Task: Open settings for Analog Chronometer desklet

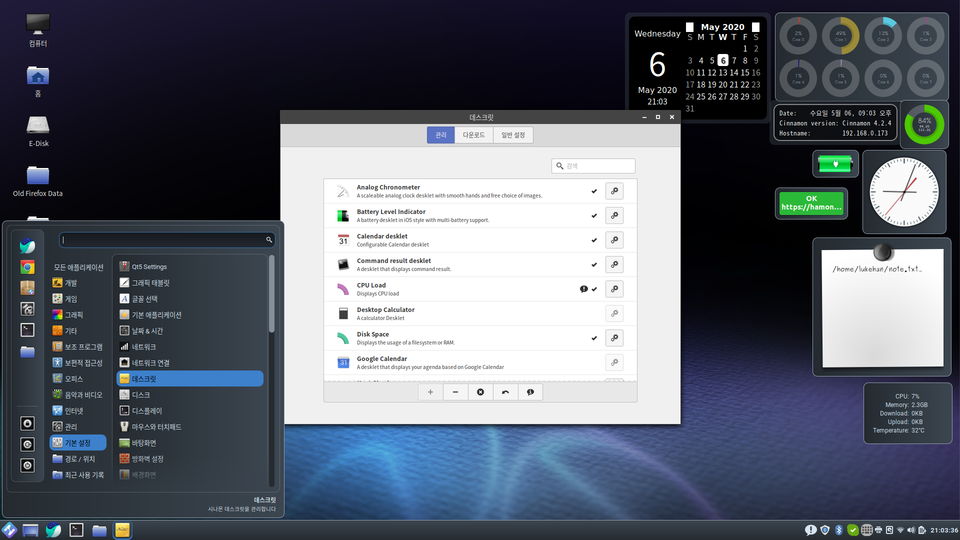Action: [614, 191]
